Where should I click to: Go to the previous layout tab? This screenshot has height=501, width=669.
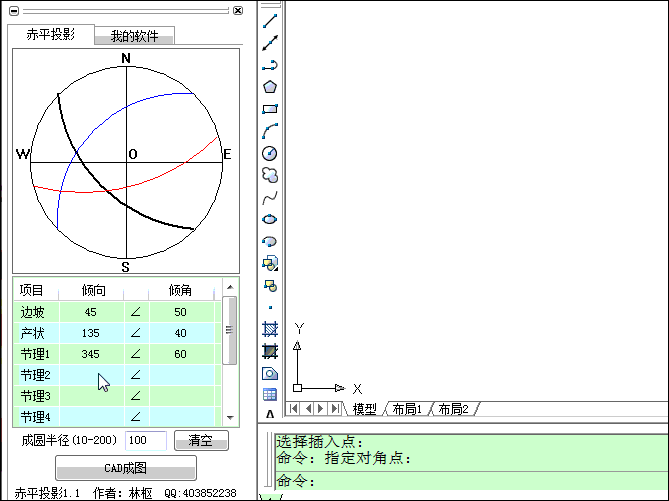coord(308,409)
